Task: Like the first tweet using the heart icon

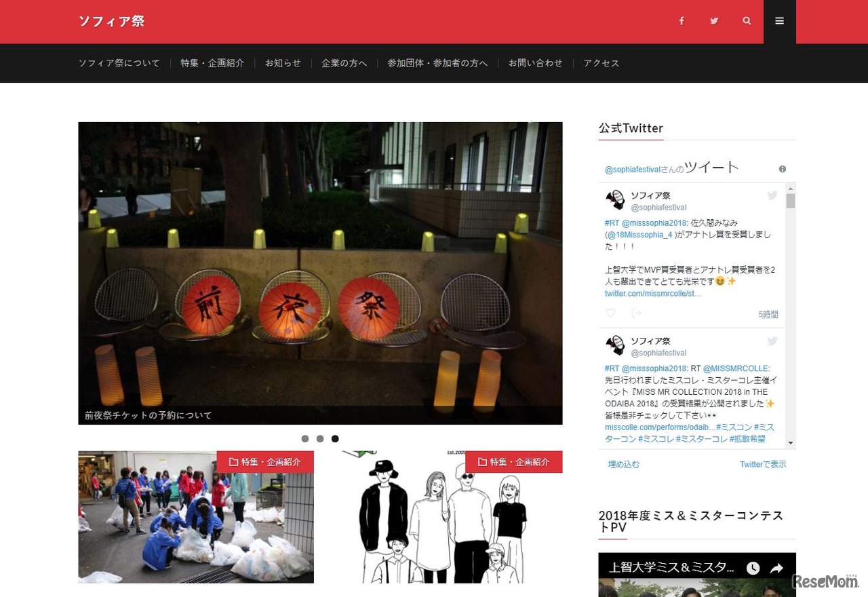Action: (610, 313)
